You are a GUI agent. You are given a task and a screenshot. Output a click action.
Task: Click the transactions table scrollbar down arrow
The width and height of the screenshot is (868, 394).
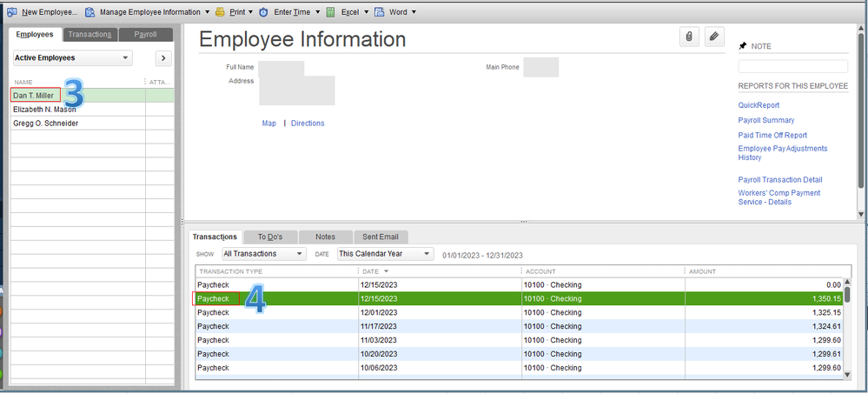(847, 375)
